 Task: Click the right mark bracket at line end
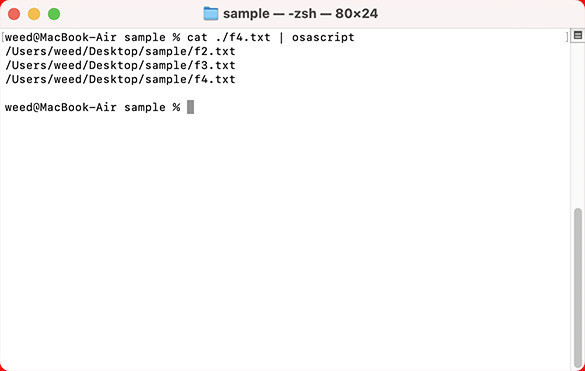click(567, 37)
